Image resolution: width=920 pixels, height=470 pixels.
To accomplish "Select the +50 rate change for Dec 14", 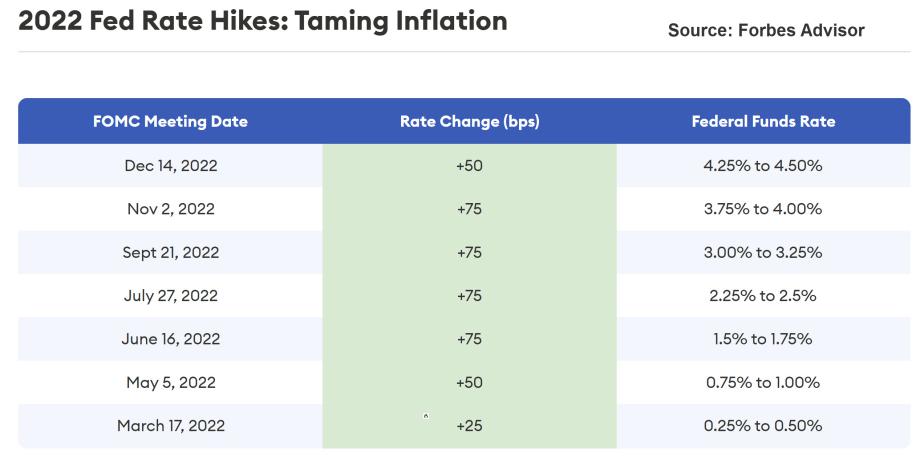I will (469, 166).
